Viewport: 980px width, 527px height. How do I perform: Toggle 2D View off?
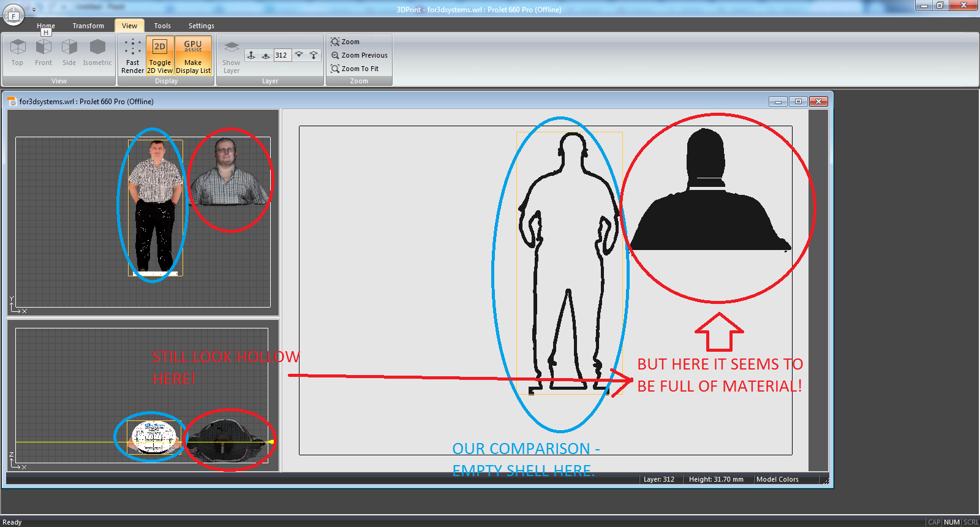pos(160,55)
